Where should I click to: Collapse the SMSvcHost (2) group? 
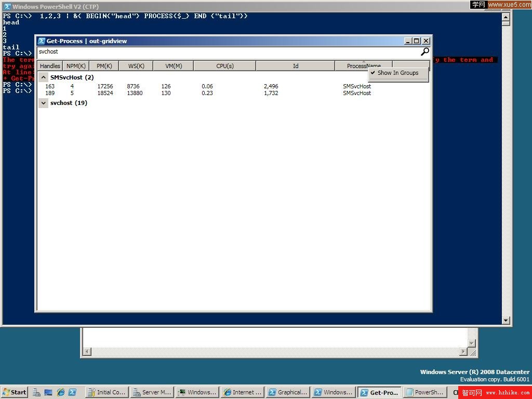[x=44, y=77]
